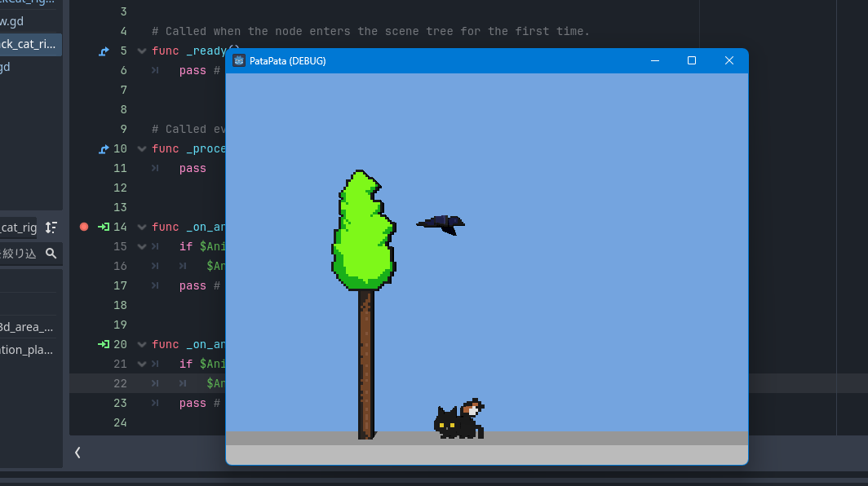Click the magnifier icon in the filter box
This screenshot has height=486, width=868.
coord(51,254)
